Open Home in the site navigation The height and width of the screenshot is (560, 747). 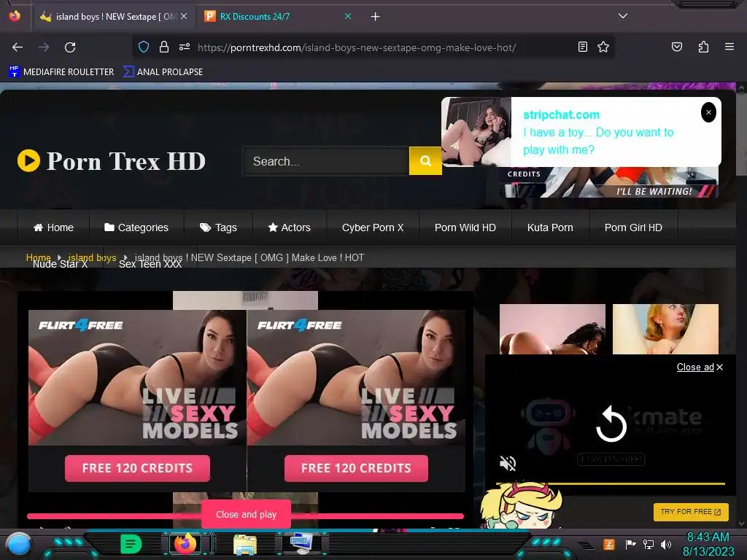click(x=53, y=227)
